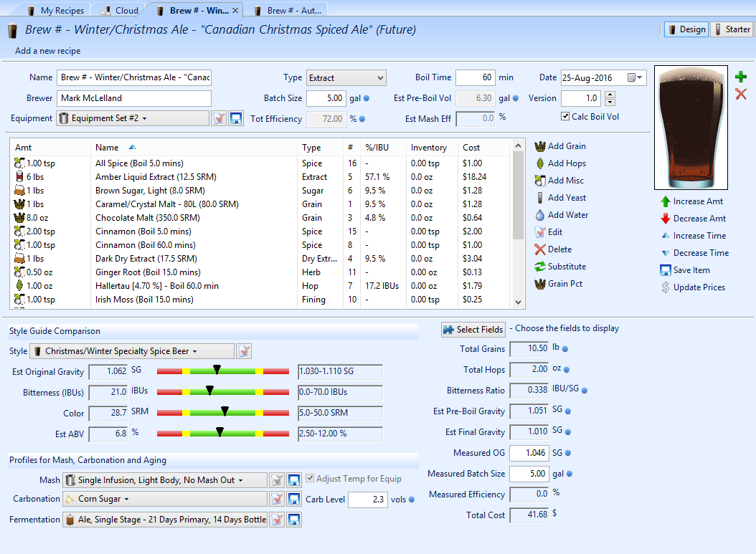
Task: Click the Est Original Gravity range slider marker
Action: pyautogui.click(x=217, y=370)
